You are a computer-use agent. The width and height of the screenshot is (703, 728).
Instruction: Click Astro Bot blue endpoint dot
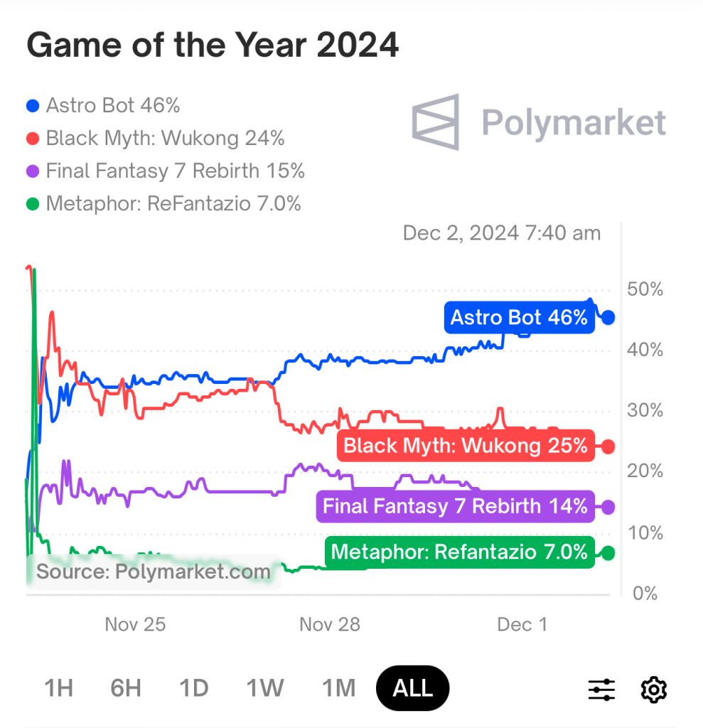coord(608,317)
